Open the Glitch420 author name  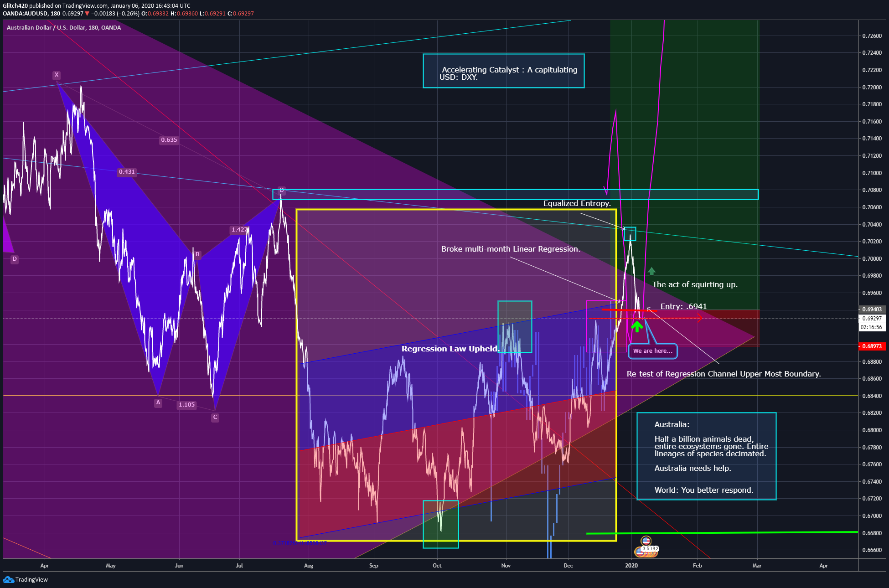click(15, 6)
